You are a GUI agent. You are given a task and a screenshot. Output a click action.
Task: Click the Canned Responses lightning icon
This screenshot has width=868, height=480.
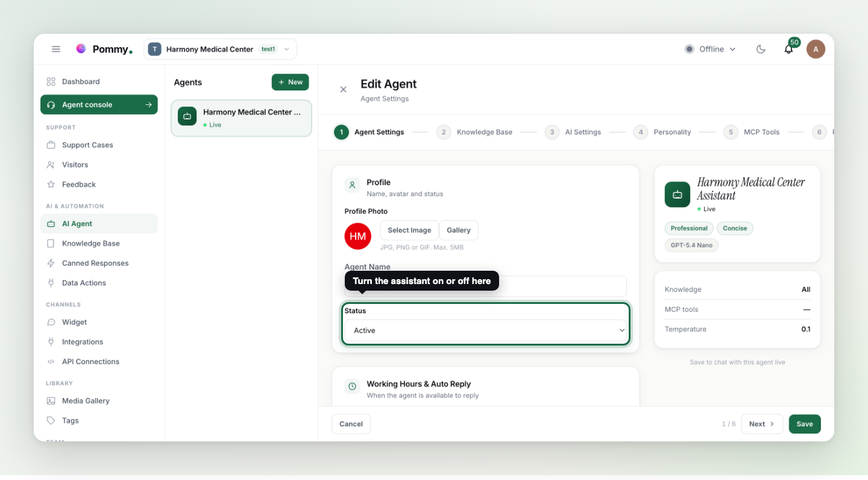[51, 264]
